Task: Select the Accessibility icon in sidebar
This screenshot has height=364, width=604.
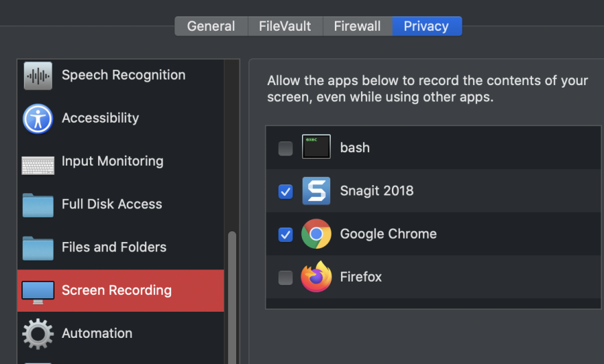Action: [38, 119]
